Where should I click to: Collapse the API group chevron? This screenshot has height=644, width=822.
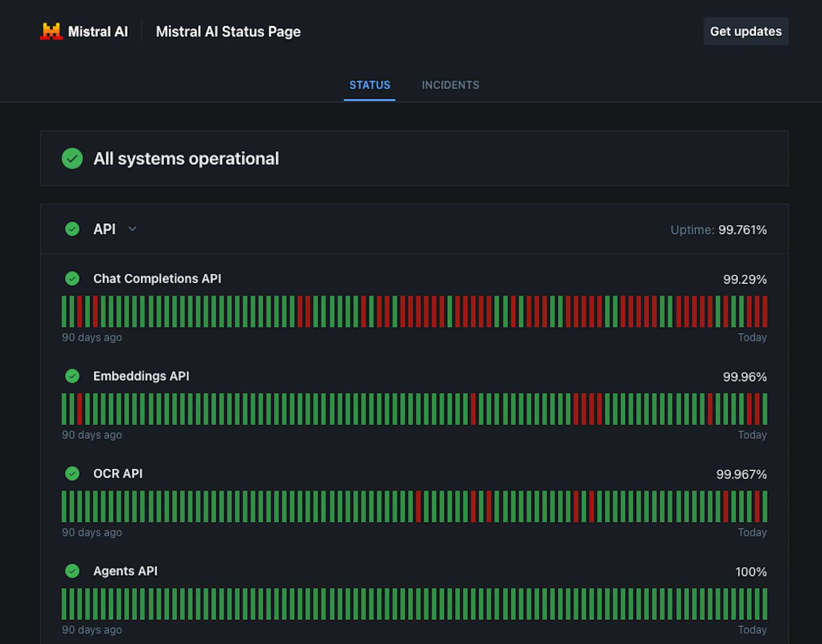click(x=132, y=229)
